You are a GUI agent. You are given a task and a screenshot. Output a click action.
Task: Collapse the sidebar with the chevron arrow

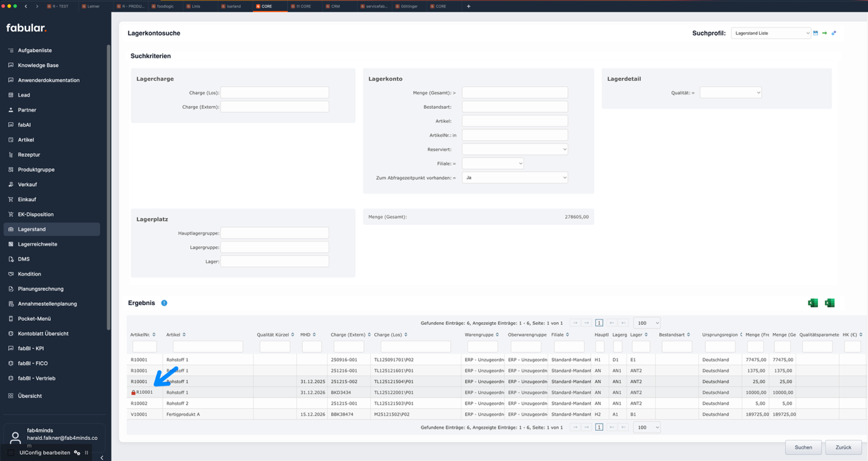pos(102,458)
